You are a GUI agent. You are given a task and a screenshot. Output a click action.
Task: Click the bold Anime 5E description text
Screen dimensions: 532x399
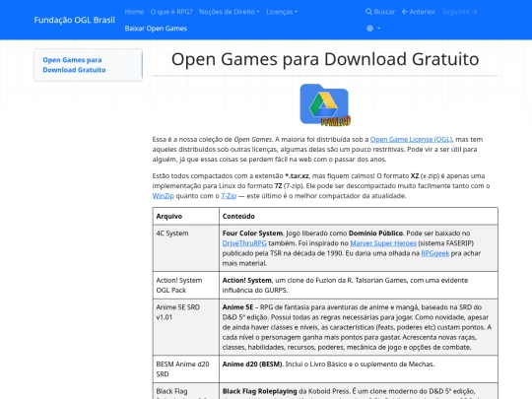[x=237, y=307]
